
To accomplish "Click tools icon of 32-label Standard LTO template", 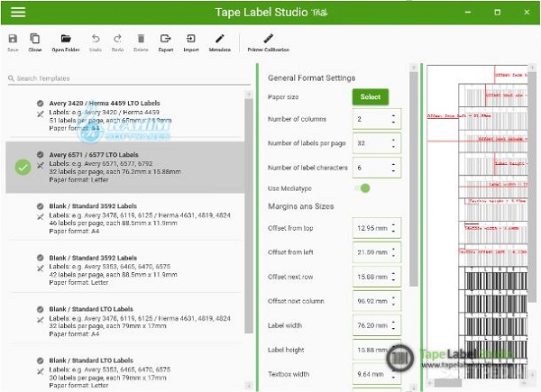I will (x=41, y=320).
